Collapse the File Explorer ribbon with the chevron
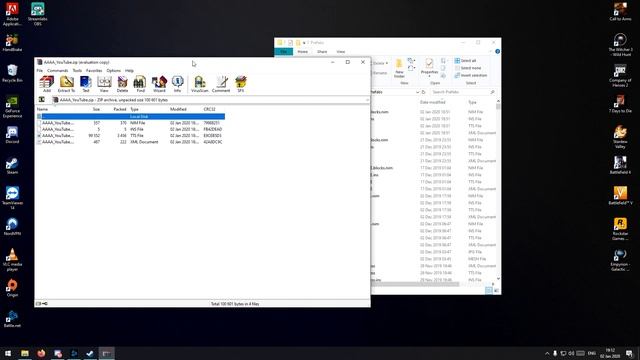Image resolution: width=640 pixels, height=360 pixels. click(491, 51)
